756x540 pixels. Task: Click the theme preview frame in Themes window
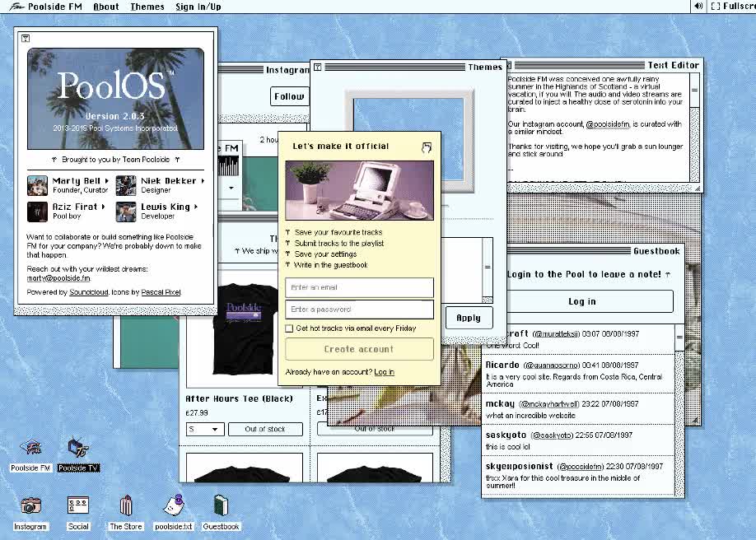[x=408, y=140]
